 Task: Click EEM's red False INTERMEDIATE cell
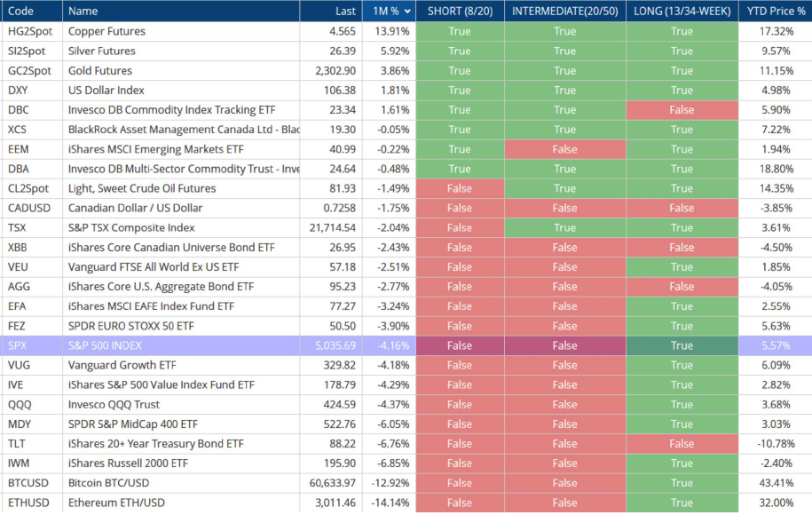(x=564, y=149)
